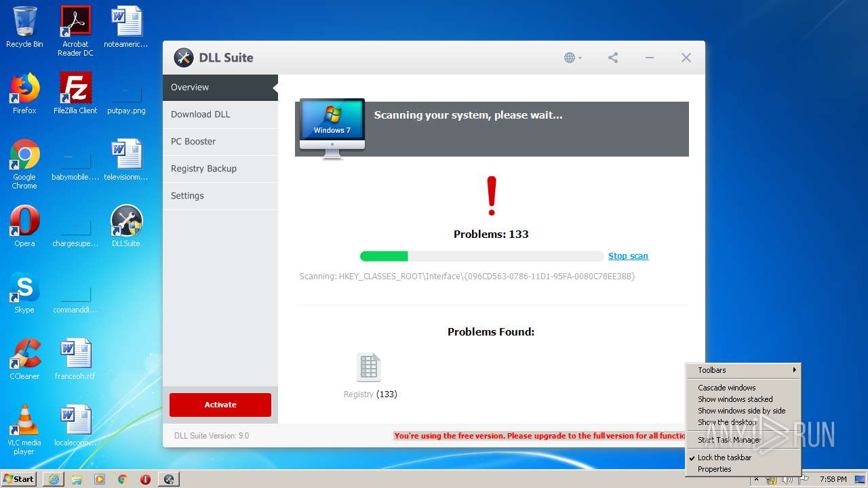Click 'DLL Suite Version: 9.0' text
This screenshot has width=868, height=488.
coord(212,436)
